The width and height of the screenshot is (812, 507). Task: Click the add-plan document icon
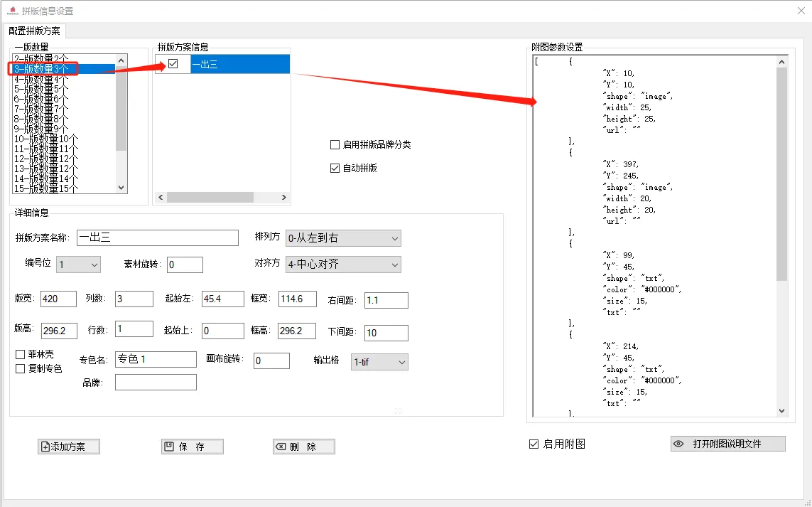(x=45, y=447)
